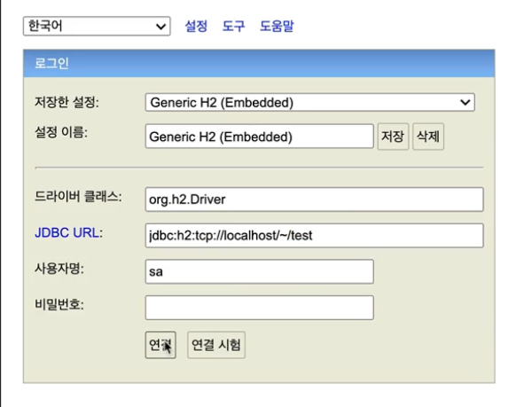Click the 연결 시험 button
Viewport: 532px width, 407px height.
coord(216,345)
